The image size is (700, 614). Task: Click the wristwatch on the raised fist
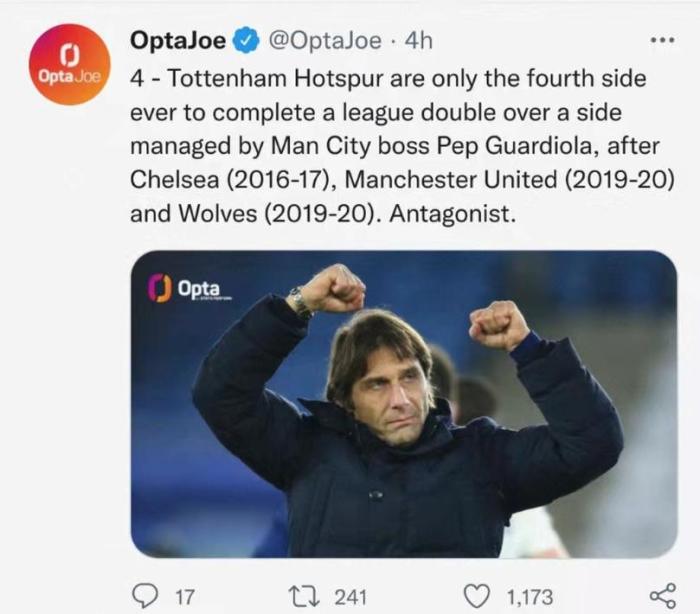click(299, 299)
